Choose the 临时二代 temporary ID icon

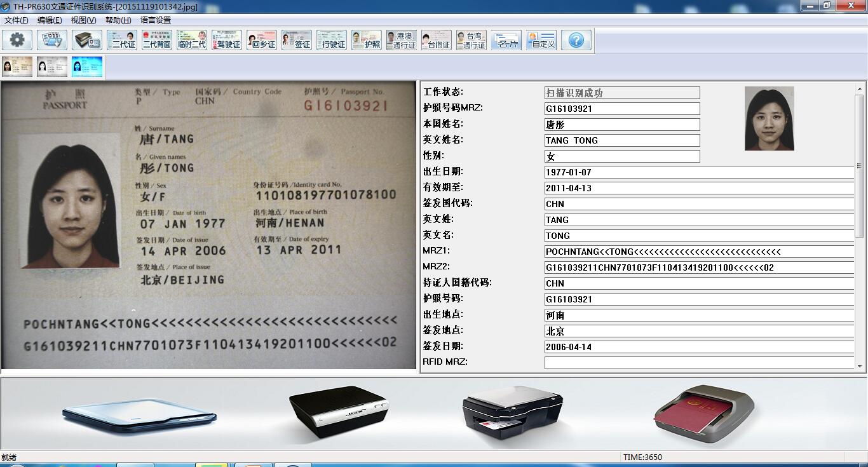(x=191, y=39)
